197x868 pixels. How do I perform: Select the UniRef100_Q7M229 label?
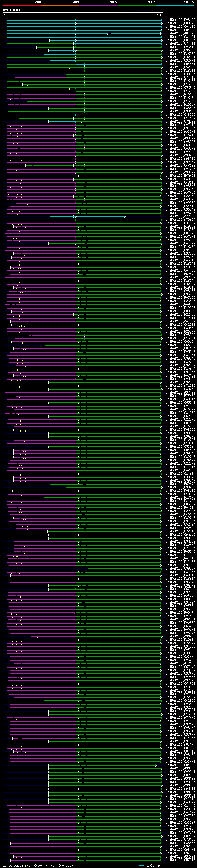point(180,121)
